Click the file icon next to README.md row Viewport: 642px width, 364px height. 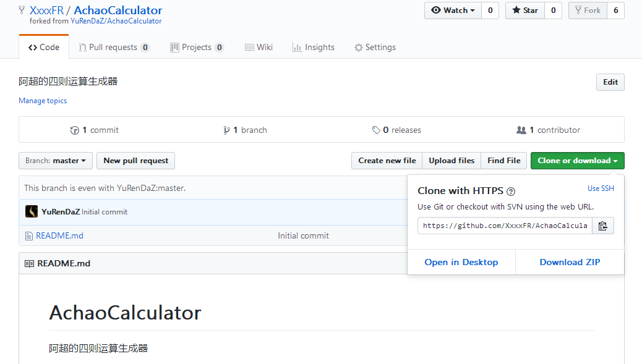28,236
